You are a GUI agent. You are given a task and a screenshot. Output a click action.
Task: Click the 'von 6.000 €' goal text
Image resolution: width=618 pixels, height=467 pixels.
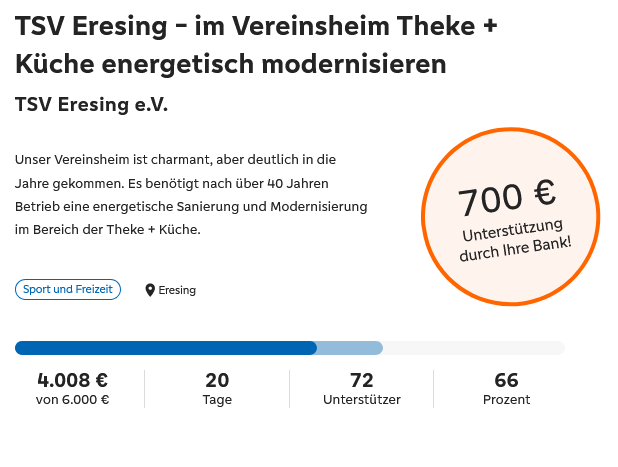pos(72,400)
